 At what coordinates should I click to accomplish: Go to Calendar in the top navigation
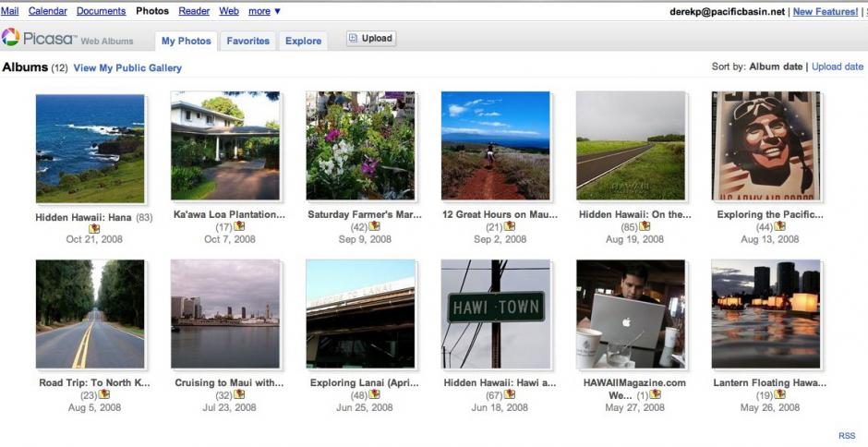tap(47, 11)
